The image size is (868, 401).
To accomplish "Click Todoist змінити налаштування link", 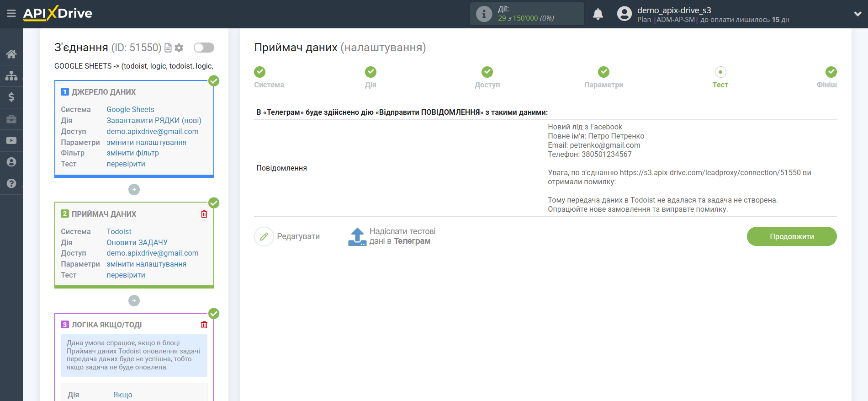I will tap(146, 264).
